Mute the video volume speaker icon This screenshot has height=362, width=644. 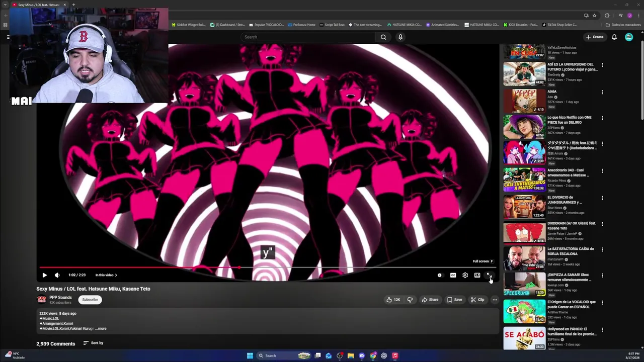tap(57, 275)
